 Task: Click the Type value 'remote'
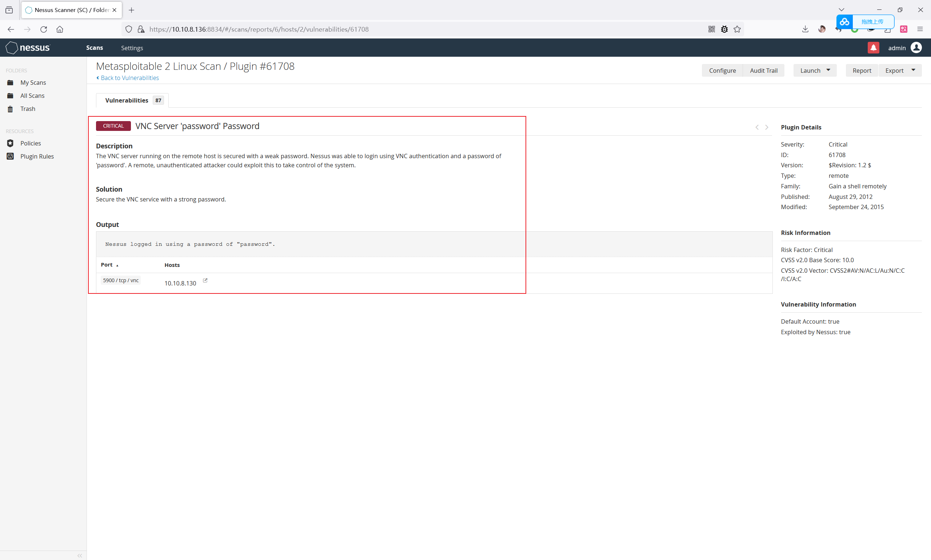click(x=839, y=176)
